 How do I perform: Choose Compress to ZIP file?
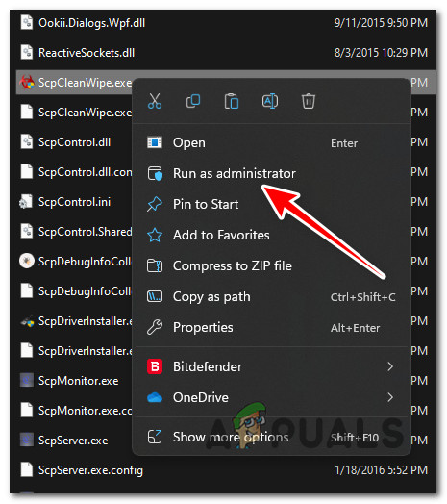click(271, 266)
